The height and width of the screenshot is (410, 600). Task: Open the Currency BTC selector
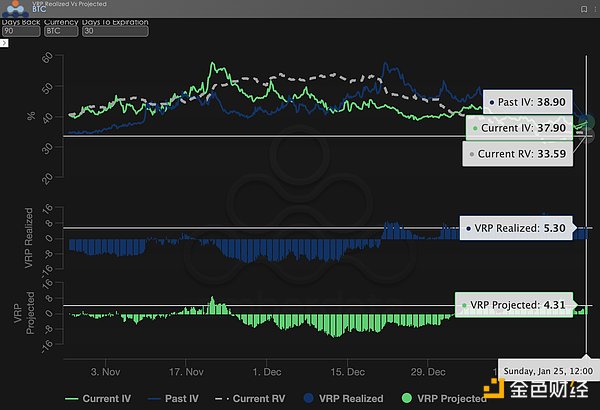pyautogui.click(x=63, y=31)
